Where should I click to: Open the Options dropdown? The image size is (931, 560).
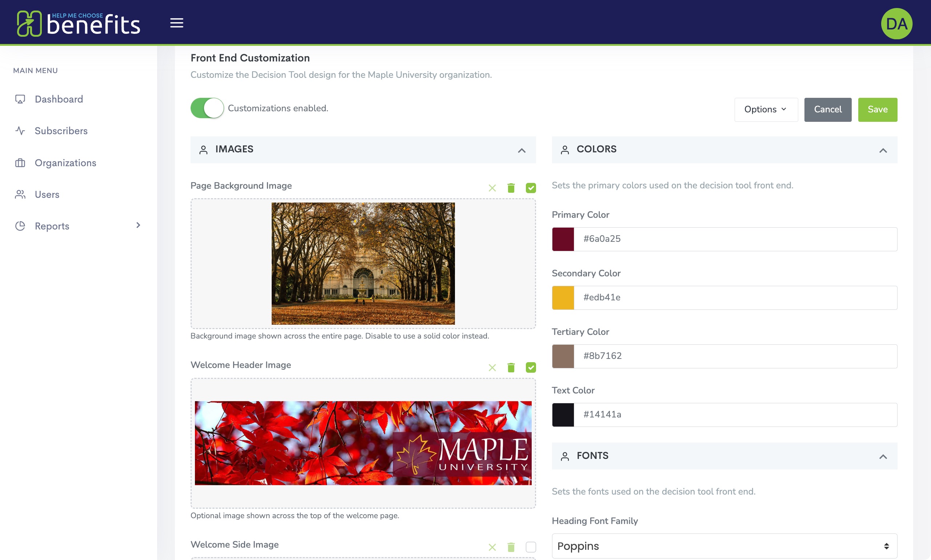[x=766, y=109]
